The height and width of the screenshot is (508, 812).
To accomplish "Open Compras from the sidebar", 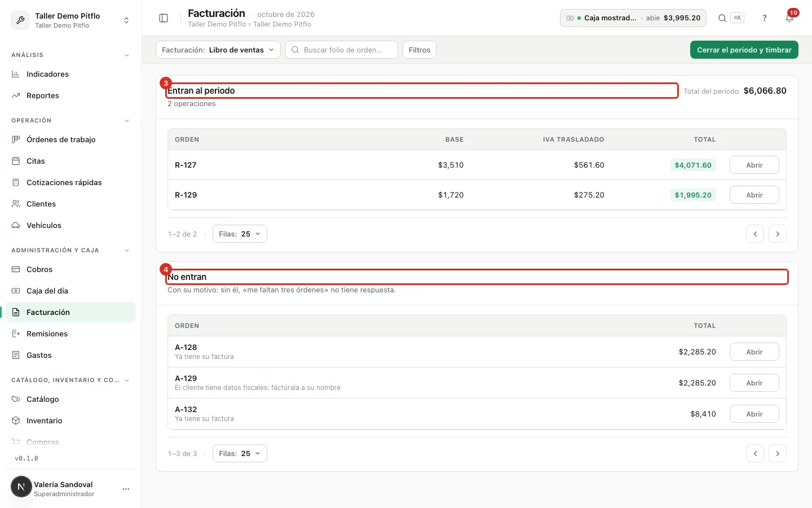I will pos(71,442).
